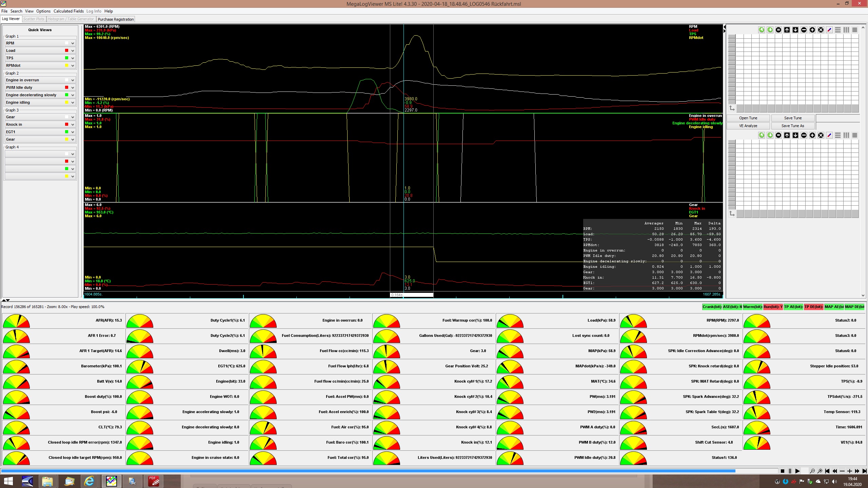
Task: Open the RPM field dropdown in Graph 1
Action: (x=73, y=43)
